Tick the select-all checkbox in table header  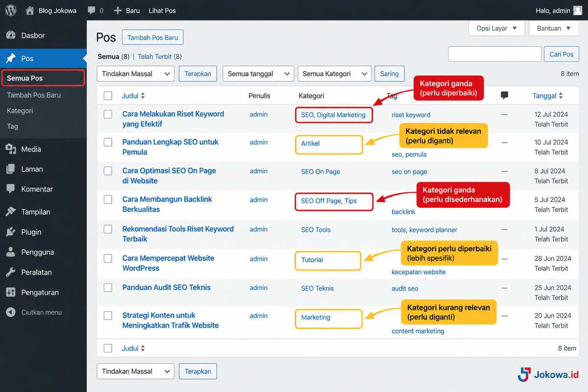pyautogui.click(x=108, y=96)
